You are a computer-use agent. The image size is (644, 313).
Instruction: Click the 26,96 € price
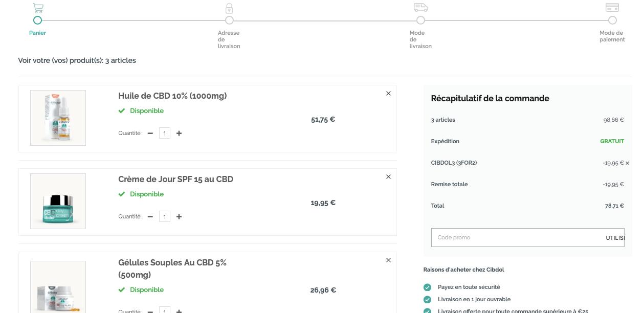(323, 290)
